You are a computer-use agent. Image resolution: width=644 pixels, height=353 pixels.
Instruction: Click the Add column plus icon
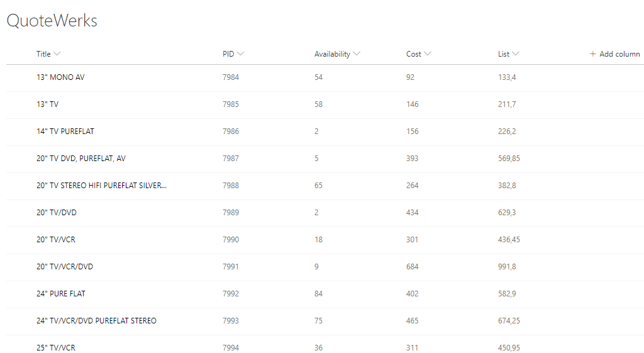pyautogui.click(x=592, y=54)
